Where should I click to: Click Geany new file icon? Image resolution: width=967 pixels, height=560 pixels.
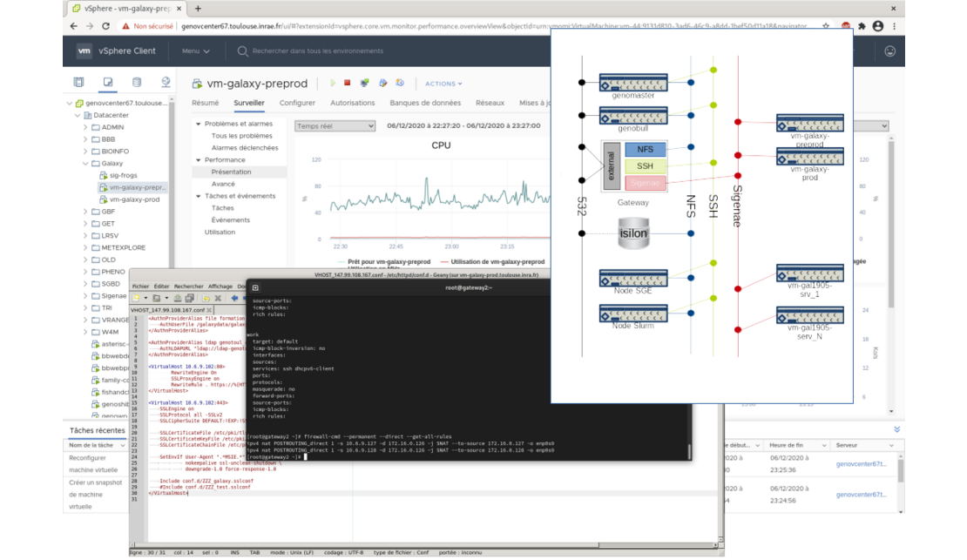coord(137,298)
